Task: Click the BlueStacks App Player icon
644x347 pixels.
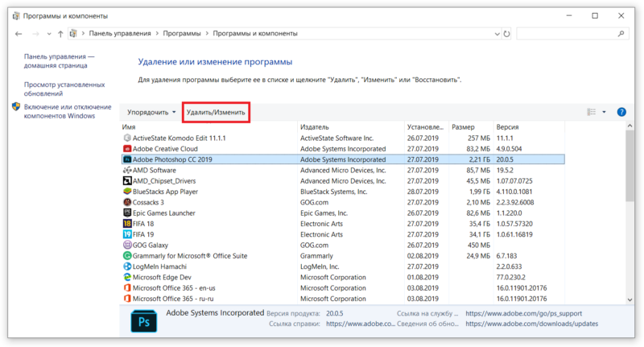Action: tap(127, 192)
